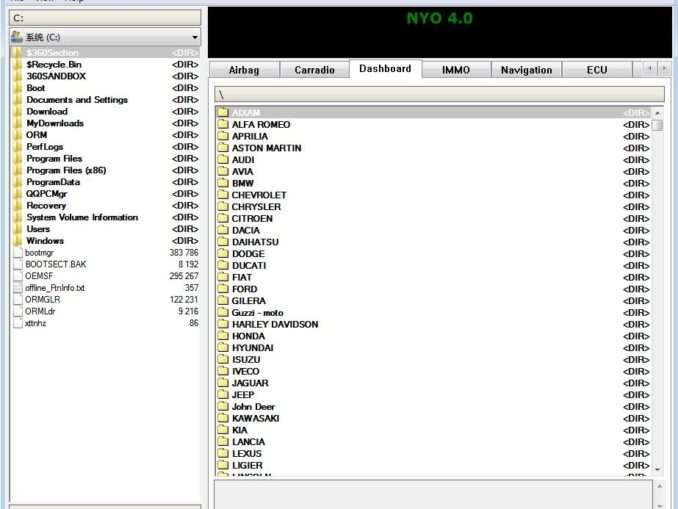Image resolution: width=678 pixels, height=509 pixels.
Task: Select the KIA folder icon
Action: (223, 430)
